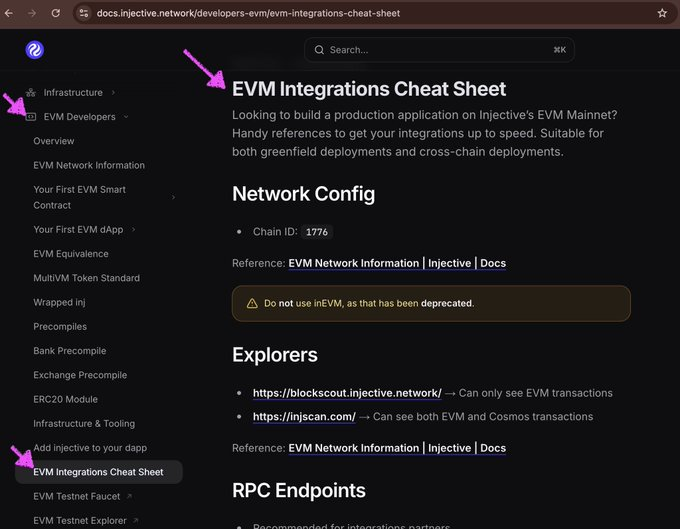
Task: Click the browser back arrow
Action: click(9, 13)
